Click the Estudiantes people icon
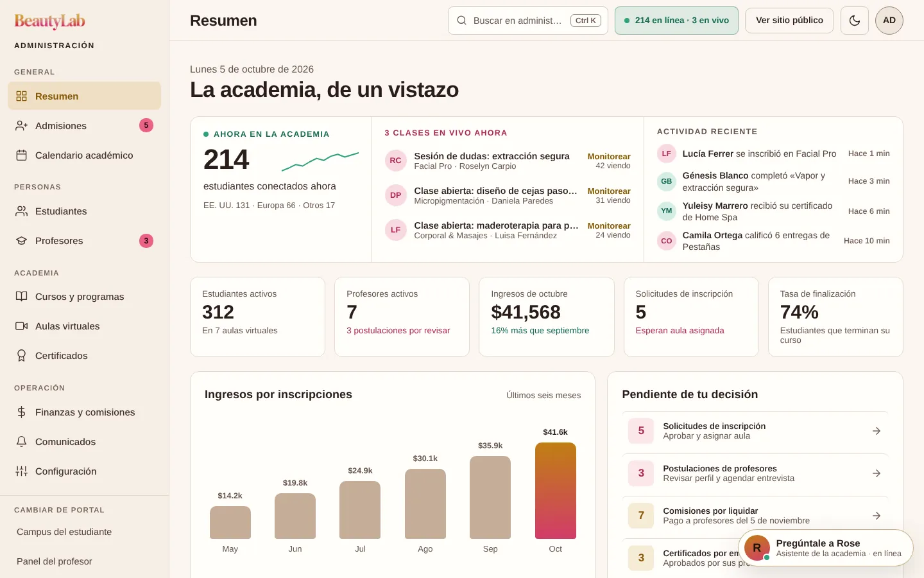924x578 pixels. pos(21,211)
